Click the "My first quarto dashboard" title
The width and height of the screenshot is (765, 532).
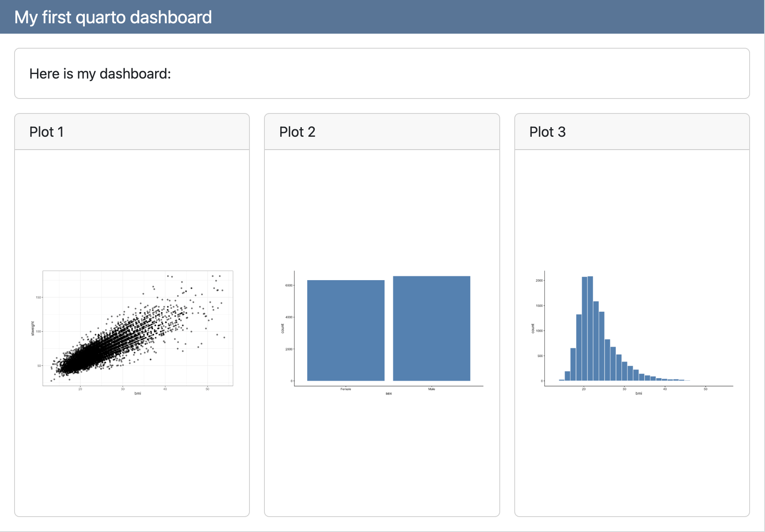(x=113, y=17)
